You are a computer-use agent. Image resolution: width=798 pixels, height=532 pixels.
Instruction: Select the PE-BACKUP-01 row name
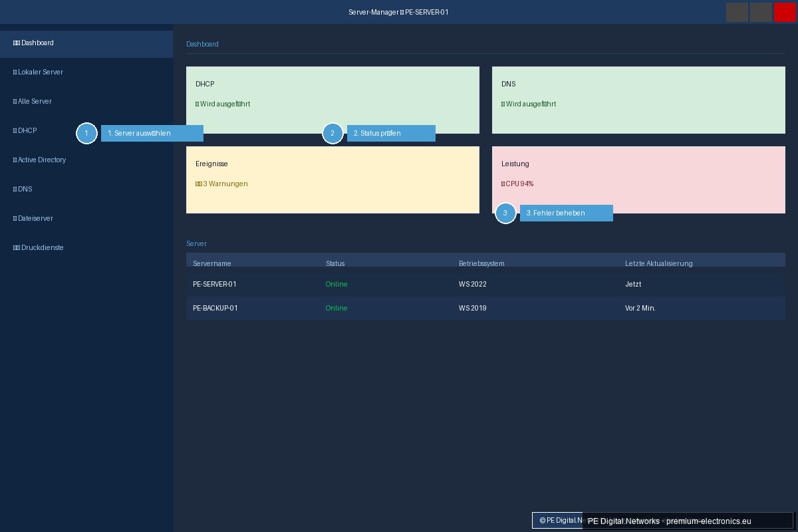click(x=215, y=309)
